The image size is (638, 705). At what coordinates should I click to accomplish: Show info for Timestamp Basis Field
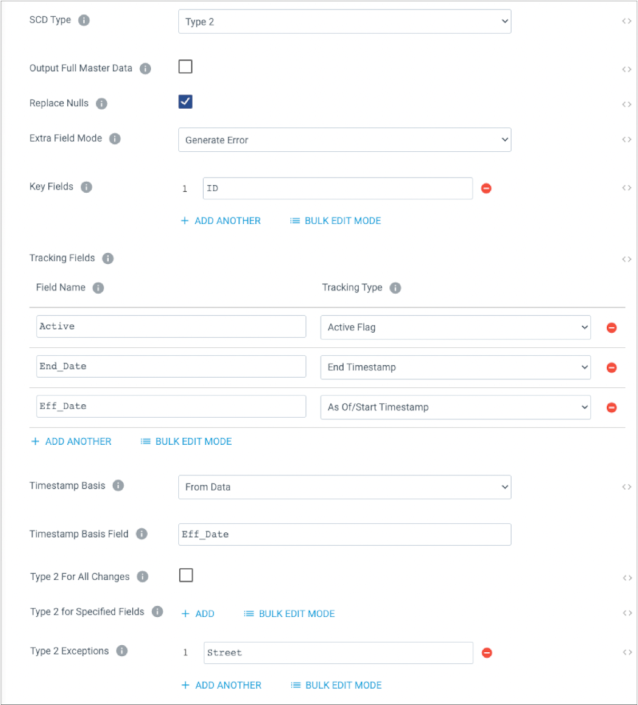click(x=142, y=534)
